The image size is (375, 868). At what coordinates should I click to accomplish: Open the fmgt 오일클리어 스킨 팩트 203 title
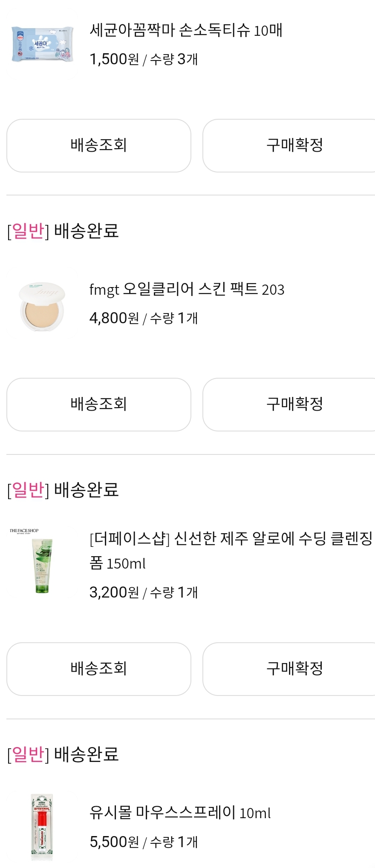tap(187, 289)
